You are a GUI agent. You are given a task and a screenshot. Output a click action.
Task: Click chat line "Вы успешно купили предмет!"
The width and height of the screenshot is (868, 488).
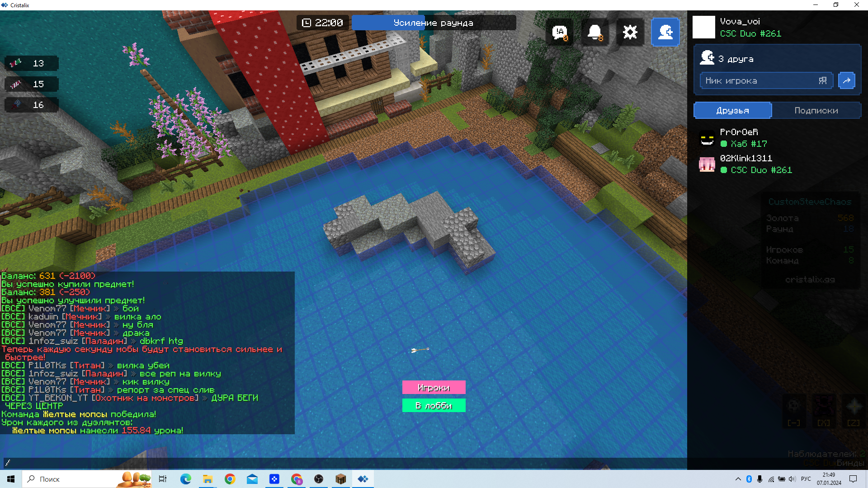click(x=67, y=284)
